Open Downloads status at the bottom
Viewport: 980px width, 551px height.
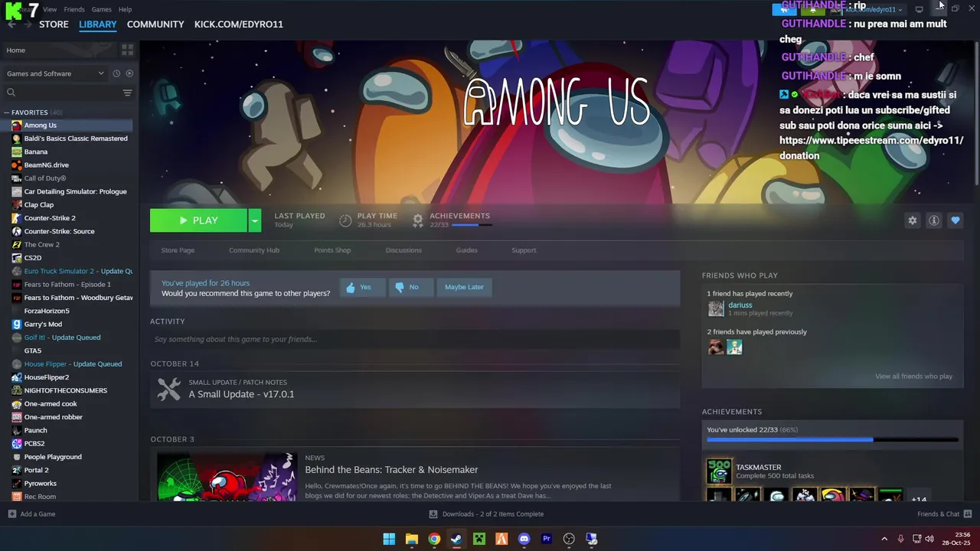(x=486, y=514)
